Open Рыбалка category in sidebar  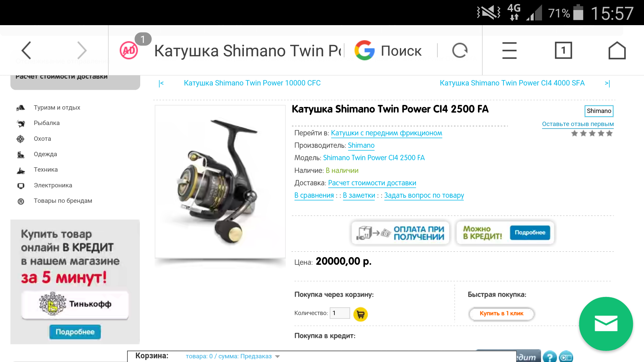[47, 123]
